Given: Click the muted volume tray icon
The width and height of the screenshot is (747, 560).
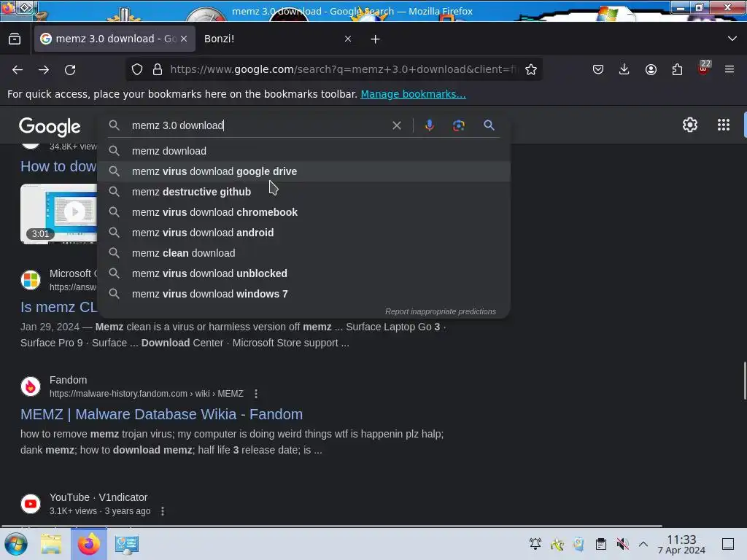Looking at the screenshot, I should point(622,544).
